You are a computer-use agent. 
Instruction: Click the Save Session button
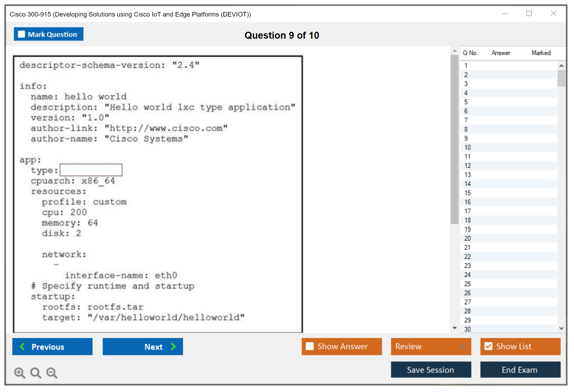pyautogui.click(x=431, y=370)
